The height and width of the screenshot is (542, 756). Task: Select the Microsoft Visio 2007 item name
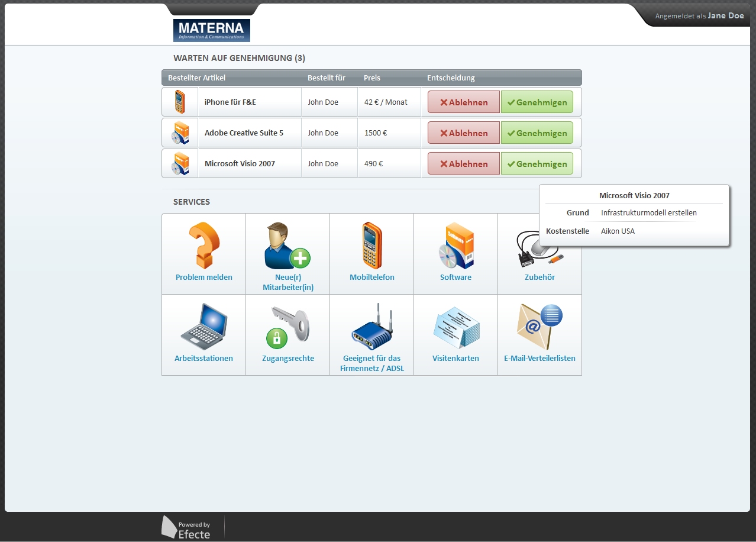tap(240, 163)
